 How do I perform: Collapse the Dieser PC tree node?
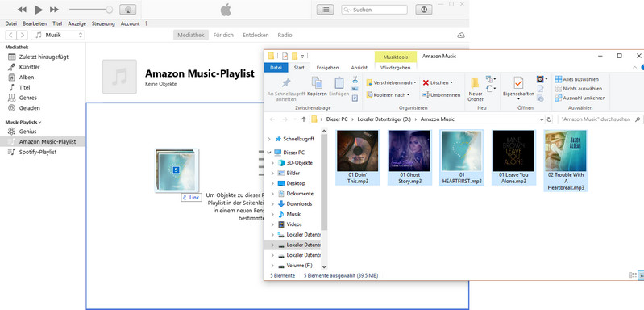point(269,153)
